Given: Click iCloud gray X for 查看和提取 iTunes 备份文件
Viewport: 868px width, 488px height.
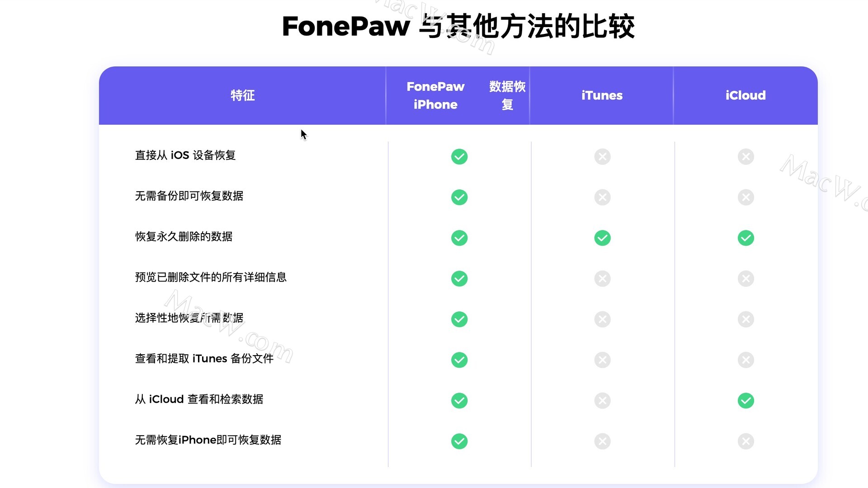Looking at the screenshot, I should 745,360.
